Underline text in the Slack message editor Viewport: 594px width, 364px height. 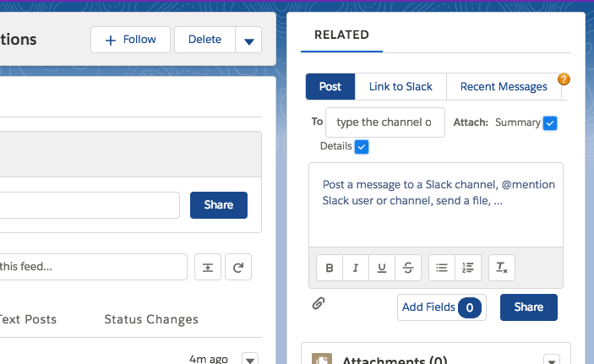[382, 268]
